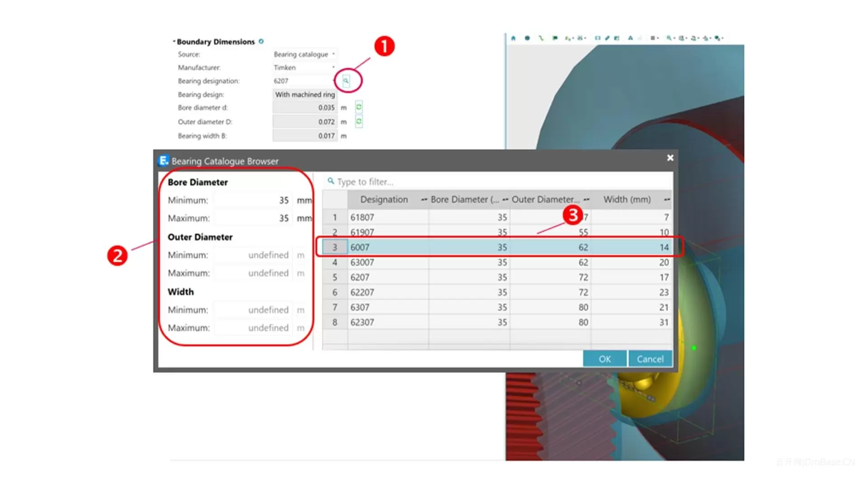Click the Bore Diameter Minimum input field
This screenshot has width=868, height=488.
pos(253,200)
